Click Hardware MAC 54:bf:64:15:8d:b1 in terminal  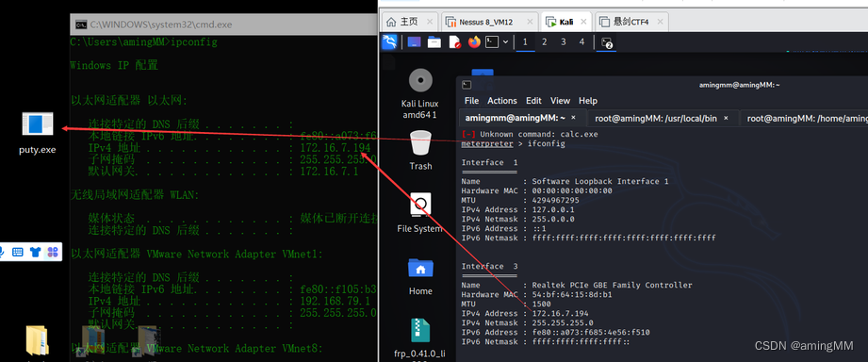click(x=537, y=294)
